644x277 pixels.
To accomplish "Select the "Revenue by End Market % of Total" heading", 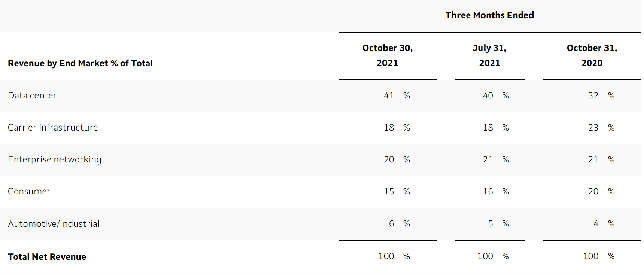I will click(x=80, y=63).
